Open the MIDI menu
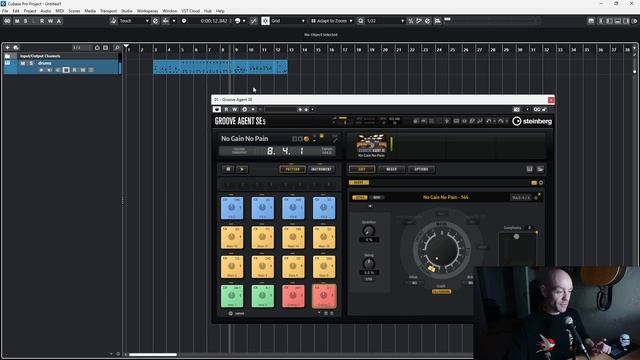Image resolution: width=640 pixels, height=360 pixels. click(x=60, y=11)
